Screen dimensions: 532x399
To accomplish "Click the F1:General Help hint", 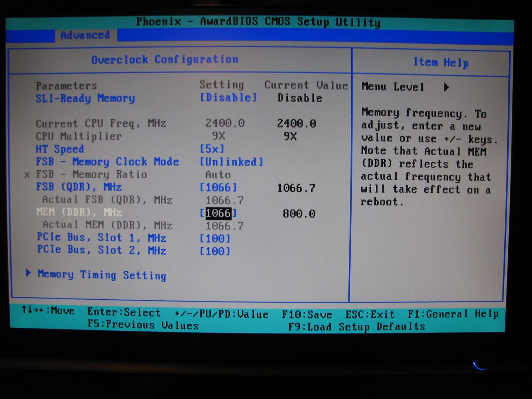I will (453, 314).
